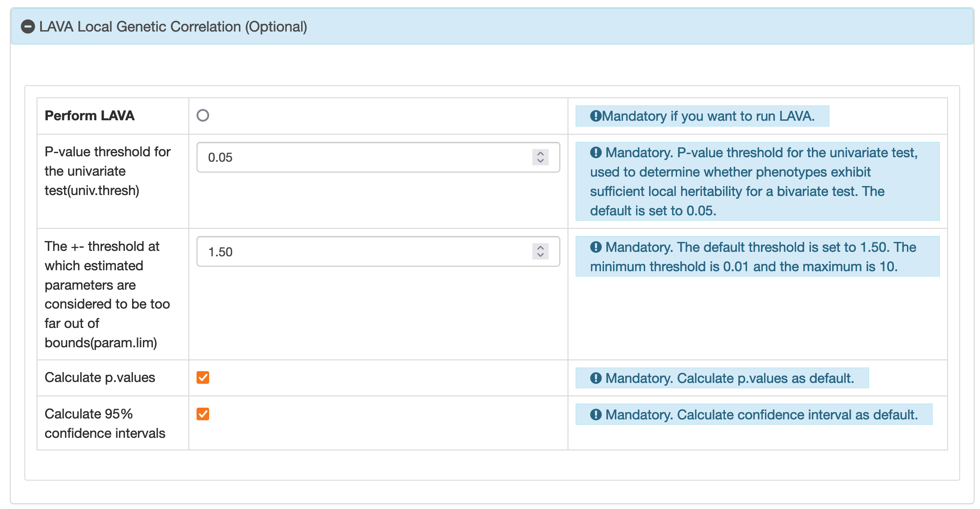The width and height of the screenshot is (980, 509).
Task: Click info icon in 'Calculate p.values as default' note
Action: [x=595, y=378]
